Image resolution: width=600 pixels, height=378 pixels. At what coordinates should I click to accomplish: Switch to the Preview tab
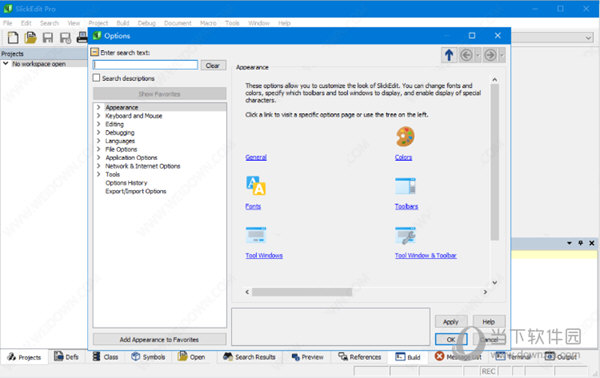(308, 357)
